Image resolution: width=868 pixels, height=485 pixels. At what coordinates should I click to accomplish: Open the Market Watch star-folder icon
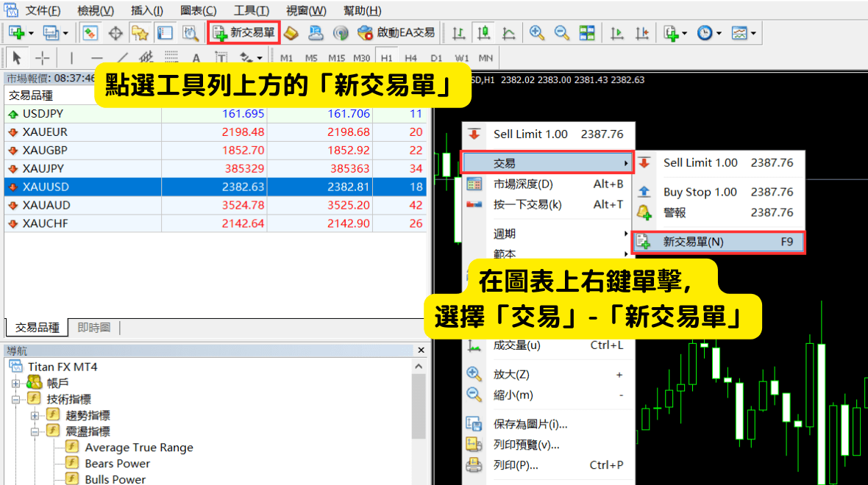140,33
